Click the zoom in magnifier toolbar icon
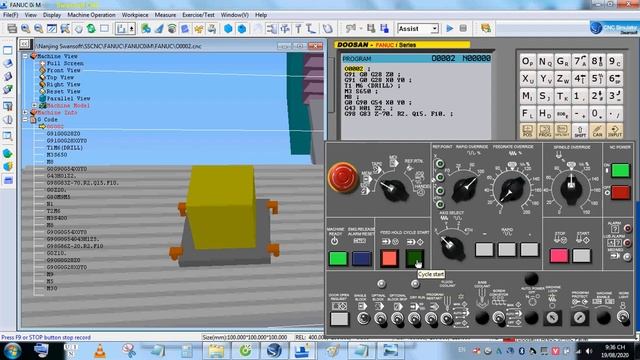Screen dimensions: 640x360 (25, 29)
